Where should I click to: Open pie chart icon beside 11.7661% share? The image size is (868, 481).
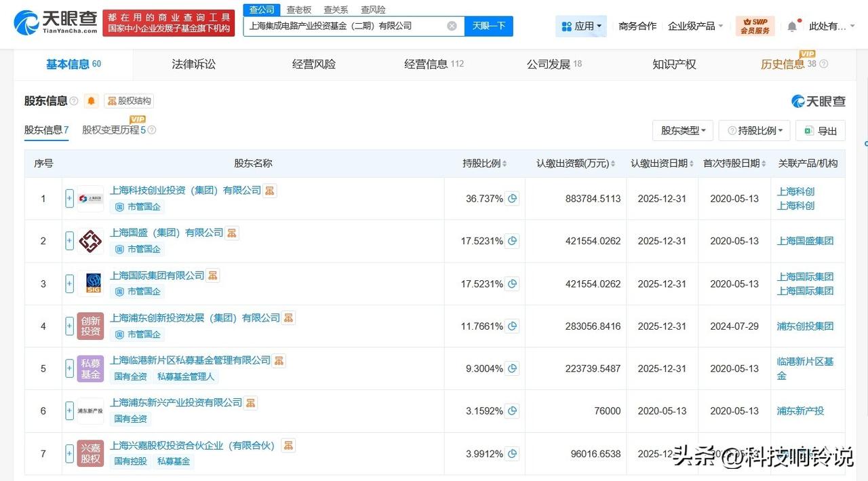point(513,326)
